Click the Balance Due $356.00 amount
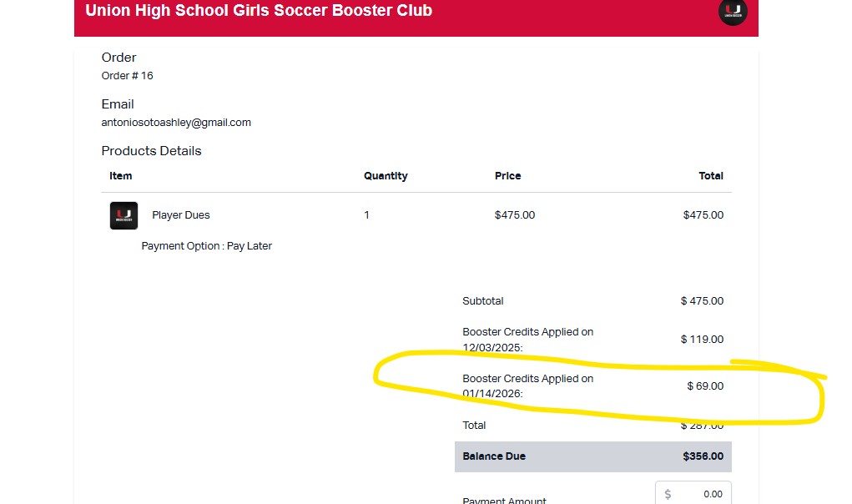The height and width of the screenshot is (504, 852). 703,456
